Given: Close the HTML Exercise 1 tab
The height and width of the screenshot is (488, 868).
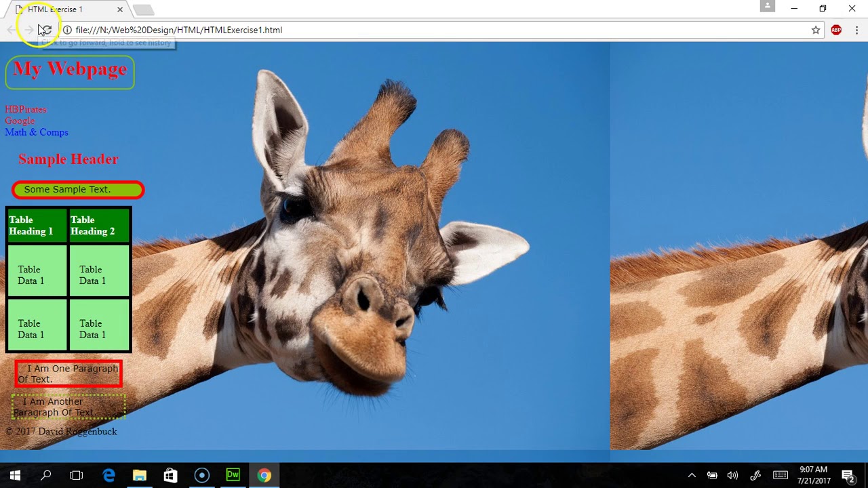Looking at the screenshot, I should (120, 9).
